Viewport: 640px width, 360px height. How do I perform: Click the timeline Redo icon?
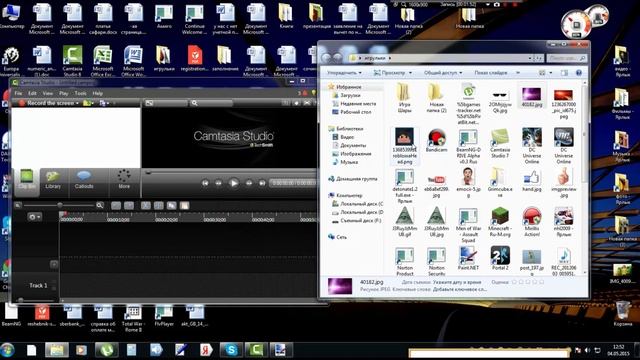pyautogui.click(x=129, y=206)
